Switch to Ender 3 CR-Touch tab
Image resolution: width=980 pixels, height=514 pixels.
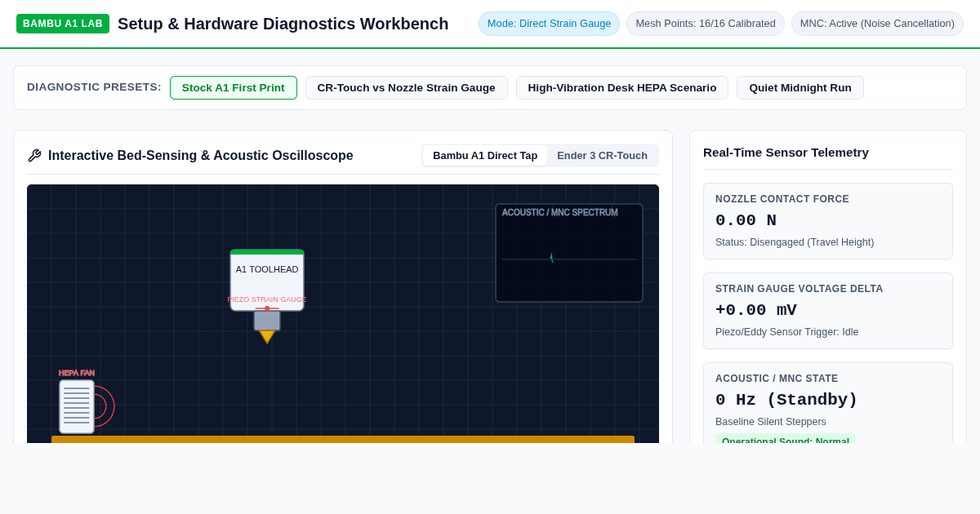pyautogui.click(x=602, y=156)
